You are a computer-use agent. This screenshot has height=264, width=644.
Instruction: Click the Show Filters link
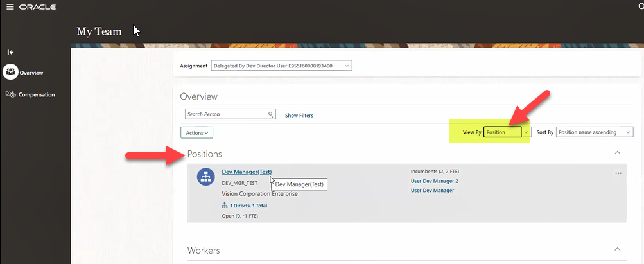tap(299, 116)
